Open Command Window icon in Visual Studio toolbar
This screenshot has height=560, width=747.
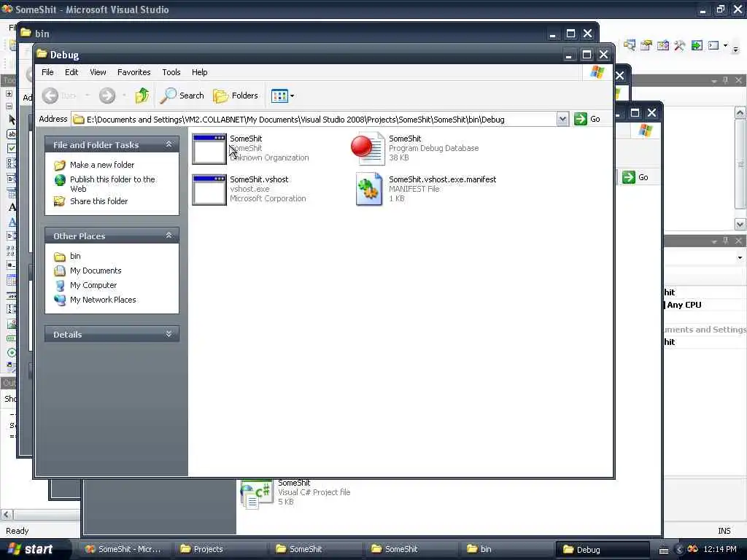713,45
